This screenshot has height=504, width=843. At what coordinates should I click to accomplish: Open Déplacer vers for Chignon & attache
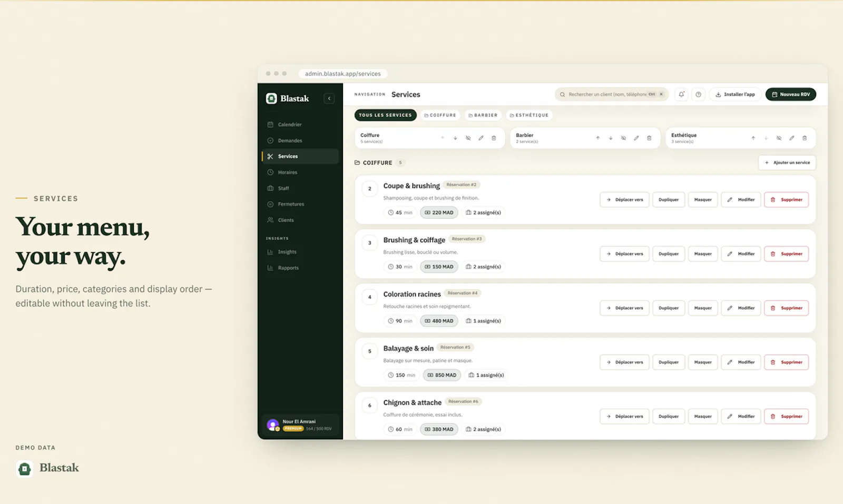(624, 417)
